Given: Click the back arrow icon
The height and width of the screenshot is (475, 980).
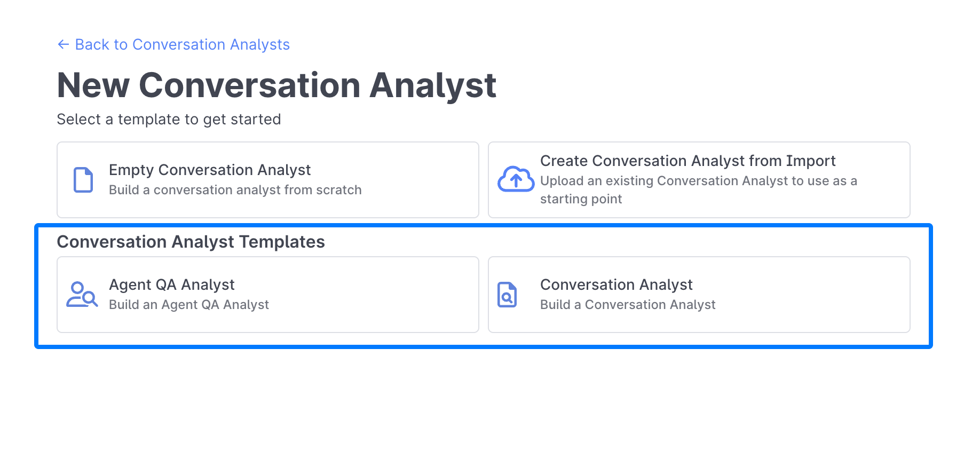Looking at the screenshot, I should [x=63, y=45].
